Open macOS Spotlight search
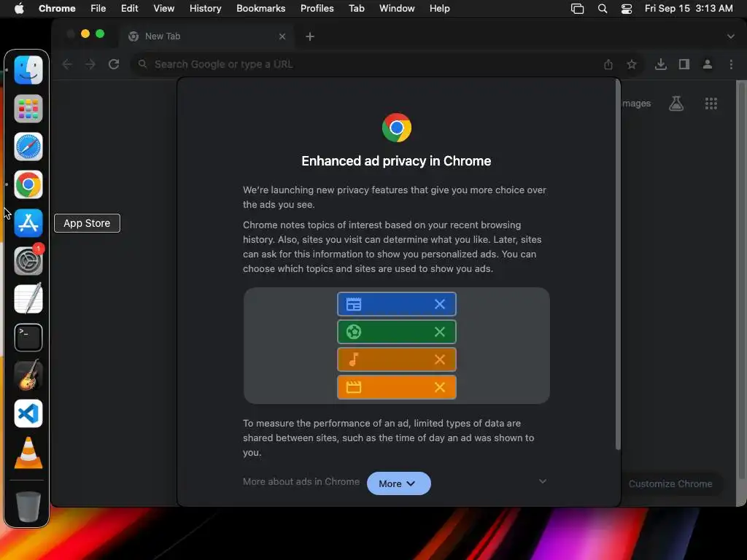747x560 pixels. click(x=602, y=9)
